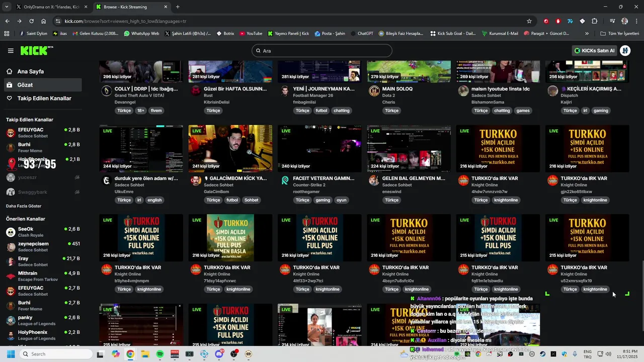Open Takip Edilen Kanallar sidebar item
The height and width of the screenshot is (362, 644).
43,98
